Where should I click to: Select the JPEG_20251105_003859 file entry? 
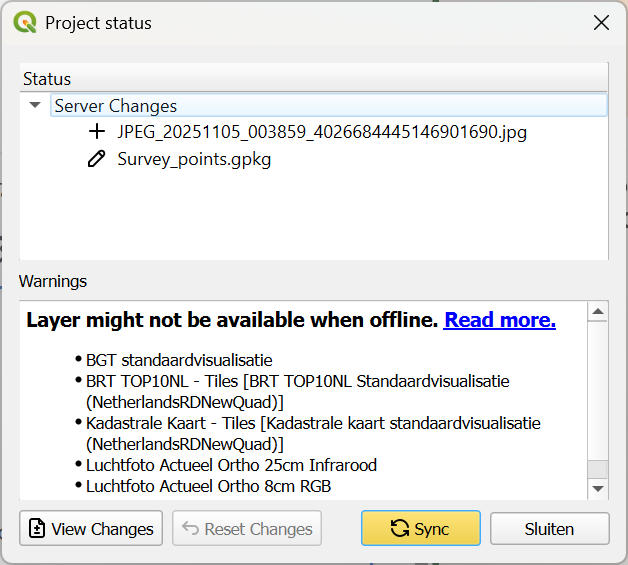point(321,131)
